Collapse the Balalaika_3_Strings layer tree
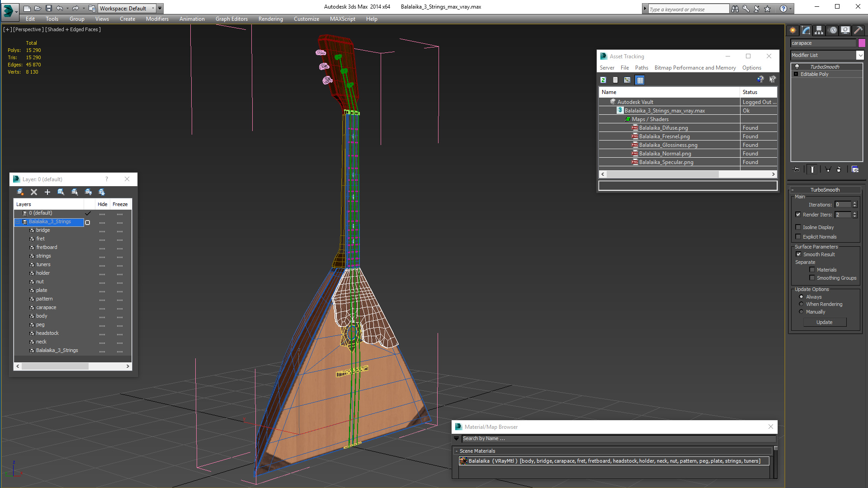This screenshot has height=488, width=868. point(18,222)
